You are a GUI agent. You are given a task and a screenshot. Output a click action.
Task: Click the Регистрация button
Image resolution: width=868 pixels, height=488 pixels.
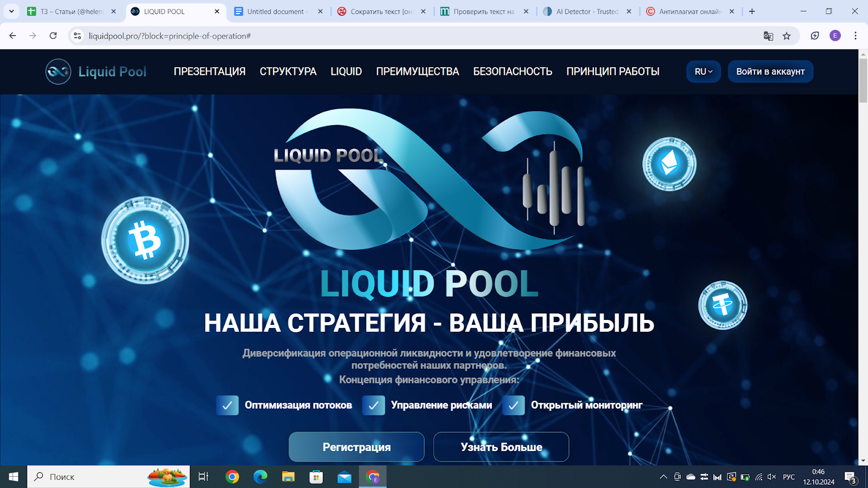tap(356, 447)
